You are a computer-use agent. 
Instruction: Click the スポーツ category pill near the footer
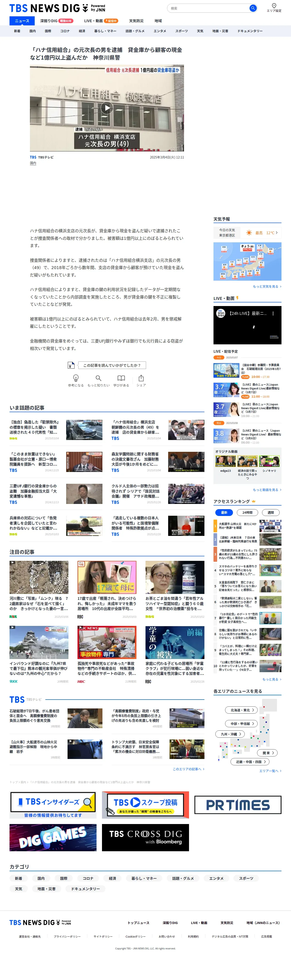click(x=246, y=878)
